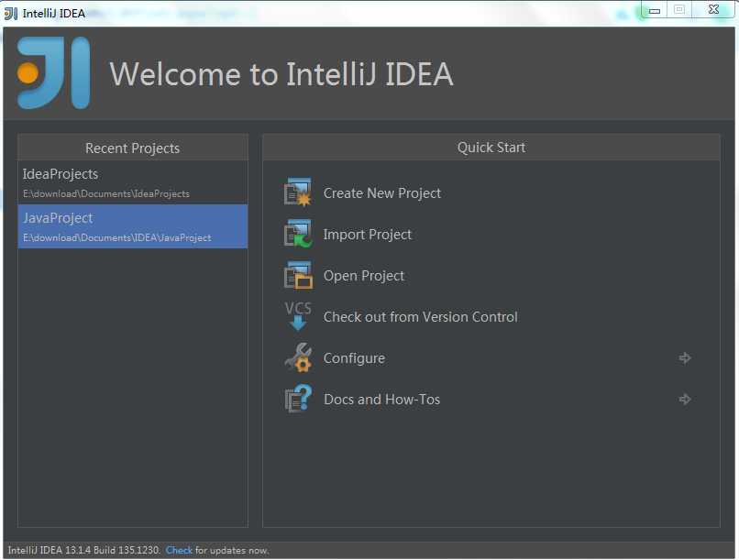
Task: Choose the Open Project label
Action: tap(364, 276)
